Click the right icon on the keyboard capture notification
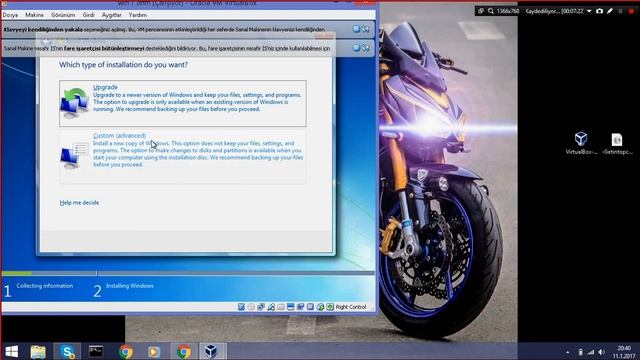This screenshot has height=360, width=640. pos(366,29)
